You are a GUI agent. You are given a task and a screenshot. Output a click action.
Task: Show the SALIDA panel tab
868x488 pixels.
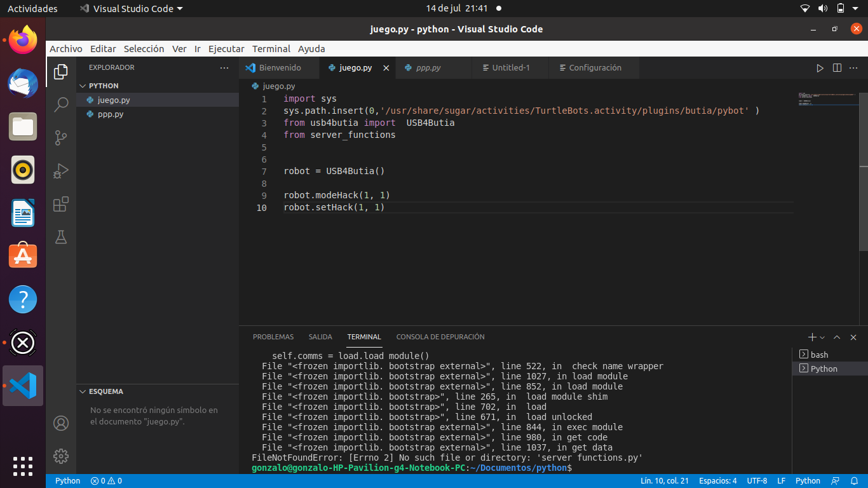pyautogui.click(x=320, y=337)
